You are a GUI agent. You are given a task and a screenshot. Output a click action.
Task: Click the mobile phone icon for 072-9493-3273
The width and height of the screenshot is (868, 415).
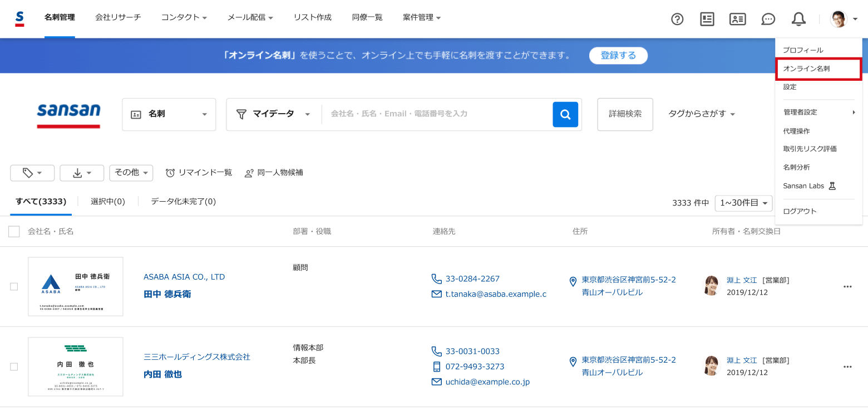coord(437,367)
